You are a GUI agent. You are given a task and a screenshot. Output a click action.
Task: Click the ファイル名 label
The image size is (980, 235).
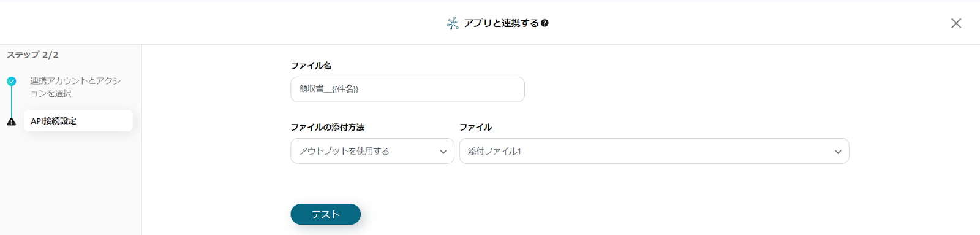[x=311, y=66]
